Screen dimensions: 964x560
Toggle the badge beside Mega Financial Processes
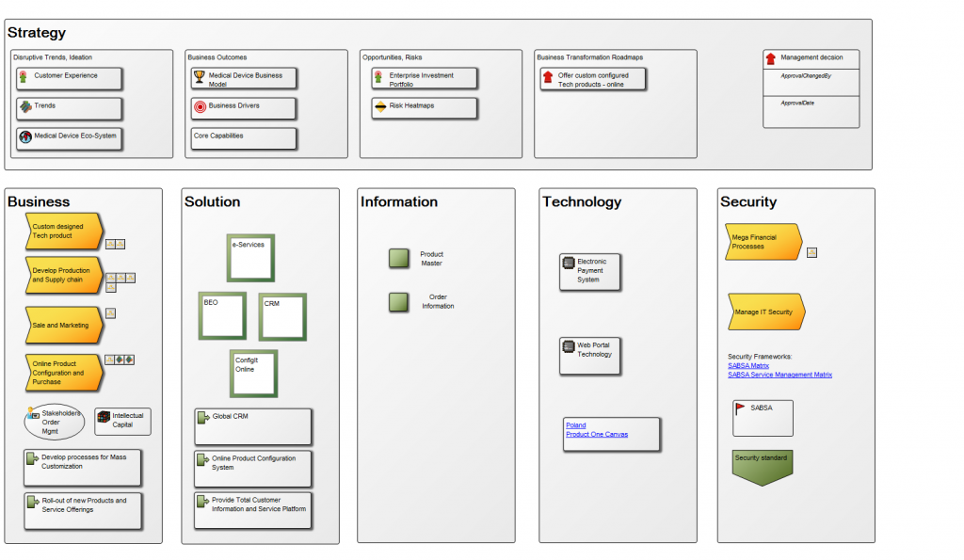(x=811, y=252)
